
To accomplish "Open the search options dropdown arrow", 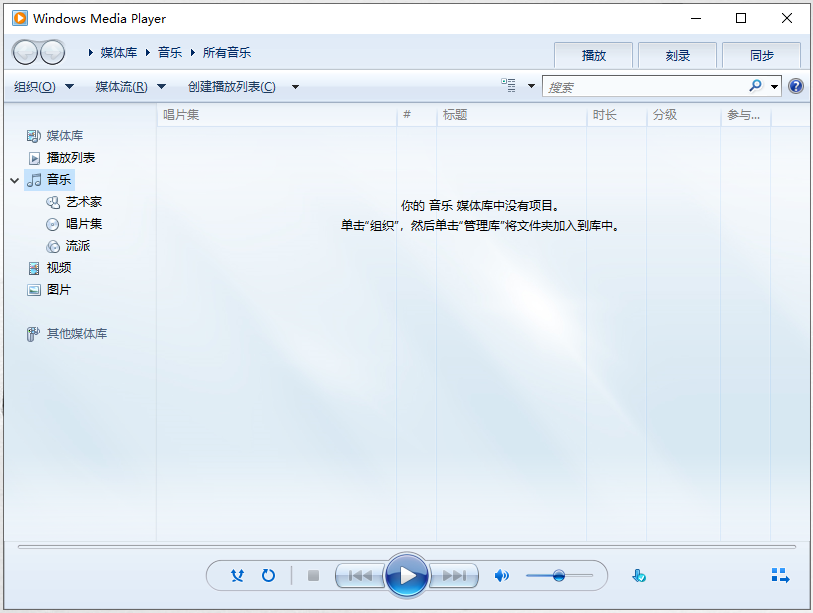I will pyautogui.click(x=774, y=87).
